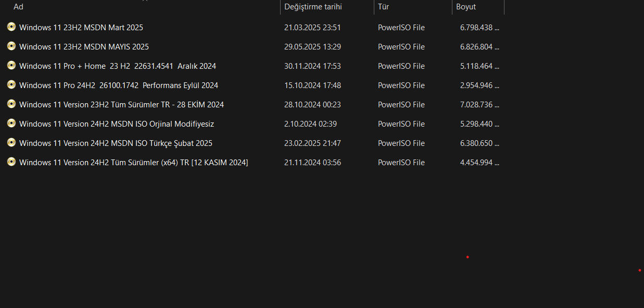Click the date 21.11.2024 03:56
The height and width of the screenshot is (308, 644).
tap(312, 163)
